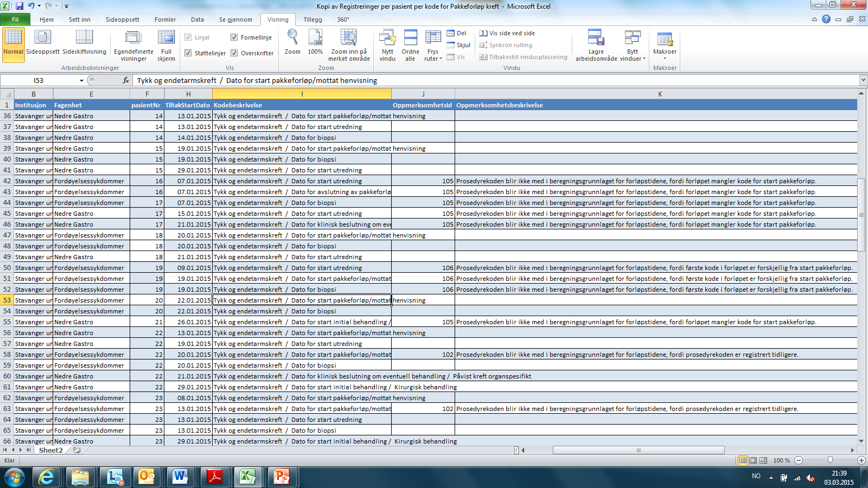The height and width of the screenshot is (488, 868).
Task: Select column I header
Action: point(302,94)
